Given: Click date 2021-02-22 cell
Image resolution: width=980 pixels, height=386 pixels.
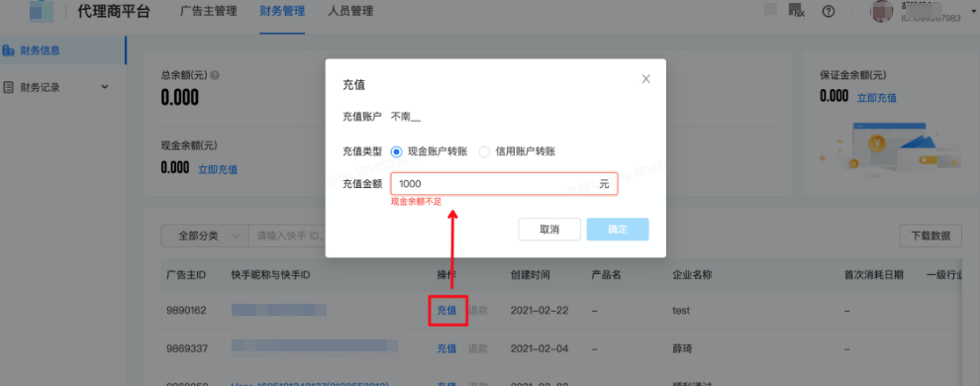Looking at the screenshot, I should point(539,311).
